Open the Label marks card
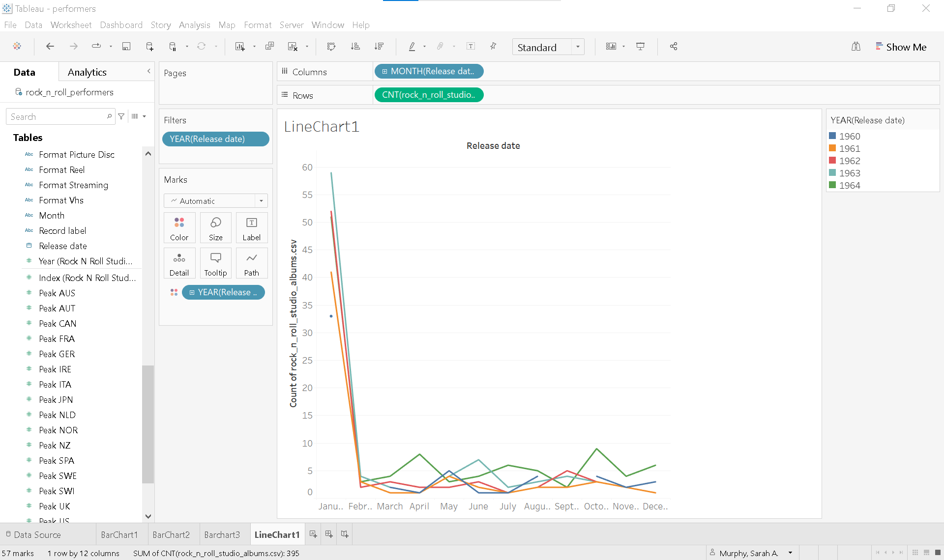Viewport: 944px width, 560px height. (x=251, y=228)
